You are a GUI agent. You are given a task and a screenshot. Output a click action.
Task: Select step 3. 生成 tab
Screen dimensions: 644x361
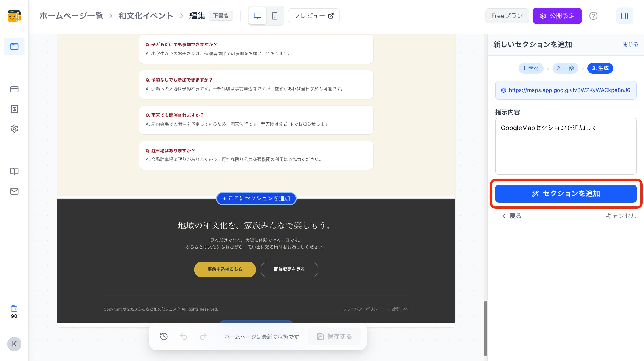[x=600, y=68]
